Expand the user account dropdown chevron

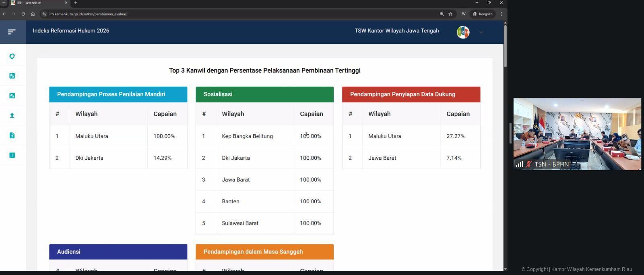[481, 32]
